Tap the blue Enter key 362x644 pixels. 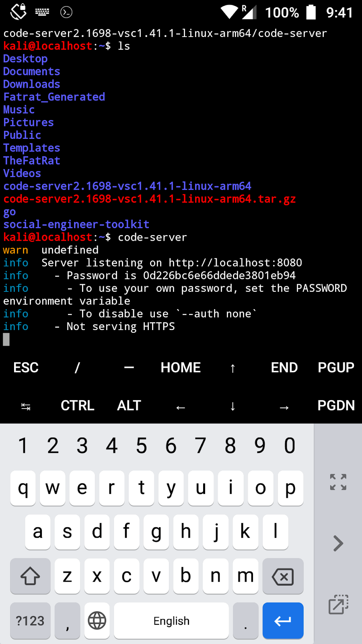pyautogui.click(x=283, y=621)
